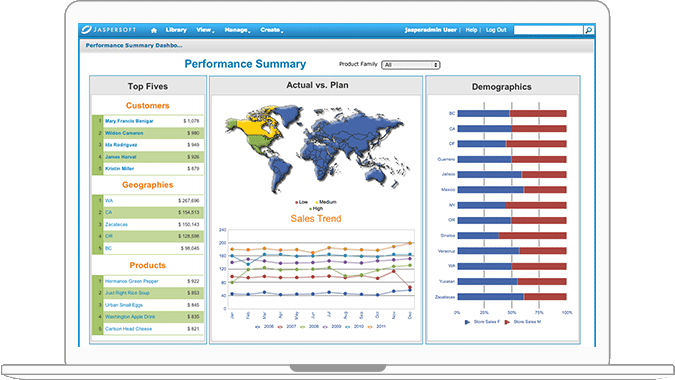Open the Library menu item
675x380 pixels.
(x=176, y=30)
